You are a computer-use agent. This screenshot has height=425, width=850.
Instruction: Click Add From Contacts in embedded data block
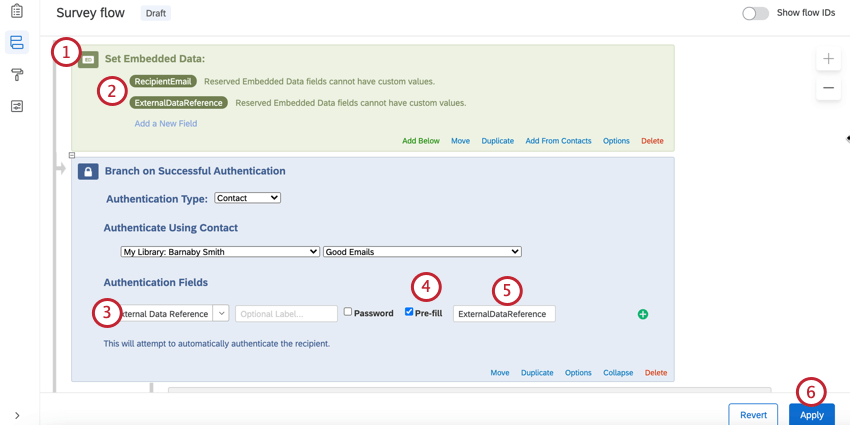point(558,141)
